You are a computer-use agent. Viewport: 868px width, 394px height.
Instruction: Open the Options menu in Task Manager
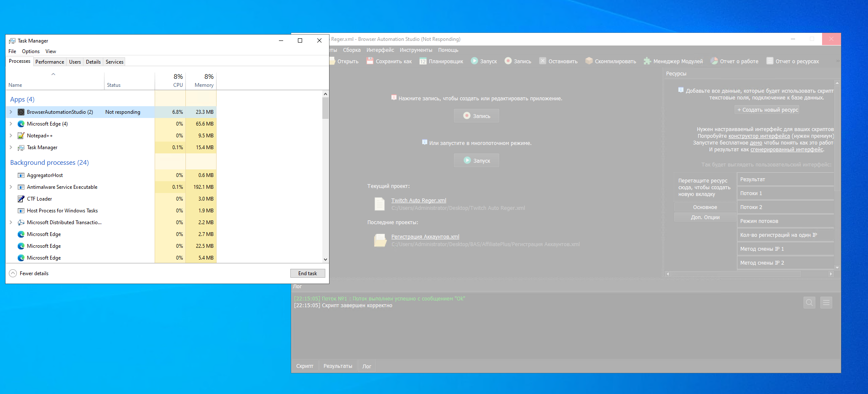(x=31, y=51)
